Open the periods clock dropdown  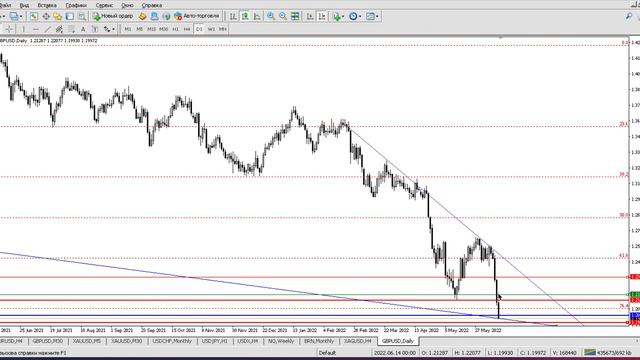coord(355,16)
